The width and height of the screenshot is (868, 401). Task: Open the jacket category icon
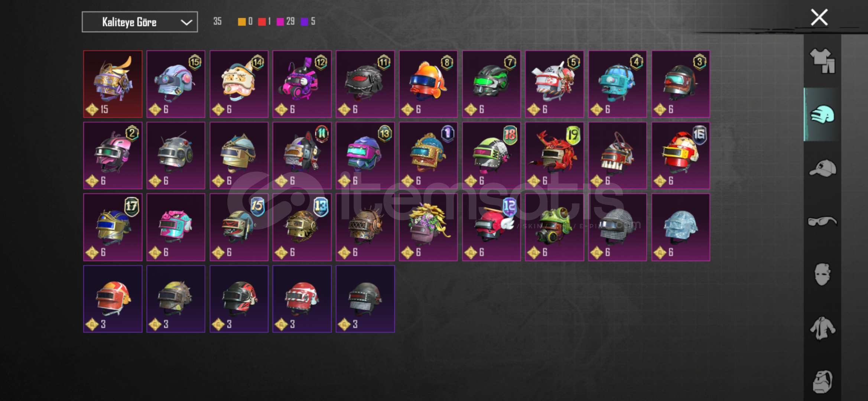pyautogui.click(x=822, y=328)
